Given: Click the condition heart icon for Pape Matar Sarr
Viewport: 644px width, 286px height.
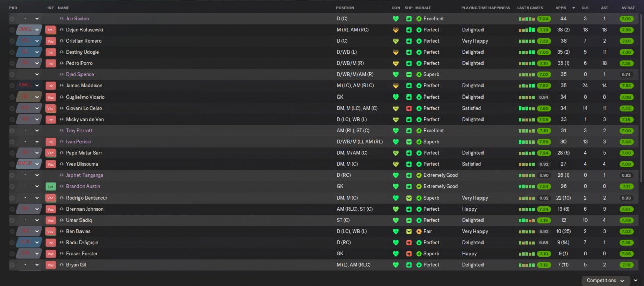Looking at the screenshot, I should 396,153.
